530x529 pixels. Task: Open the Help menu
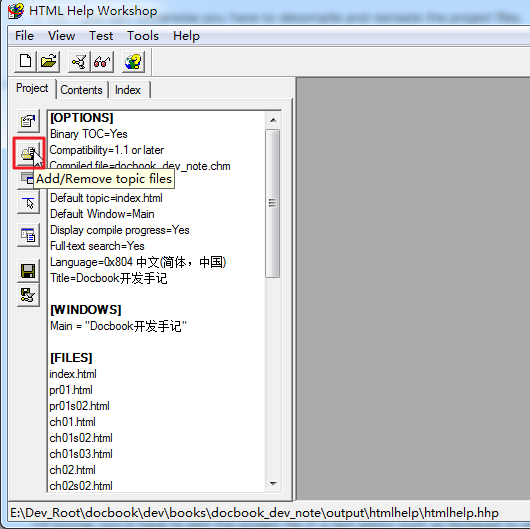click(186, 36)
